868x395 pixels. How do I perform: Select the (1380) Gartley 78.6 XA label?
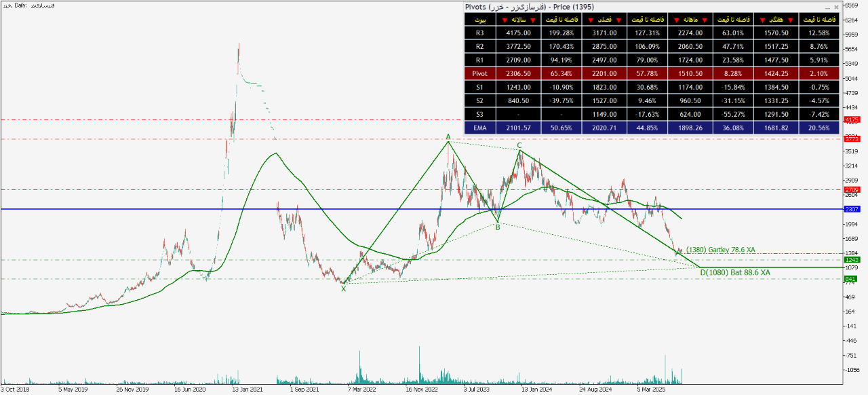722,250
